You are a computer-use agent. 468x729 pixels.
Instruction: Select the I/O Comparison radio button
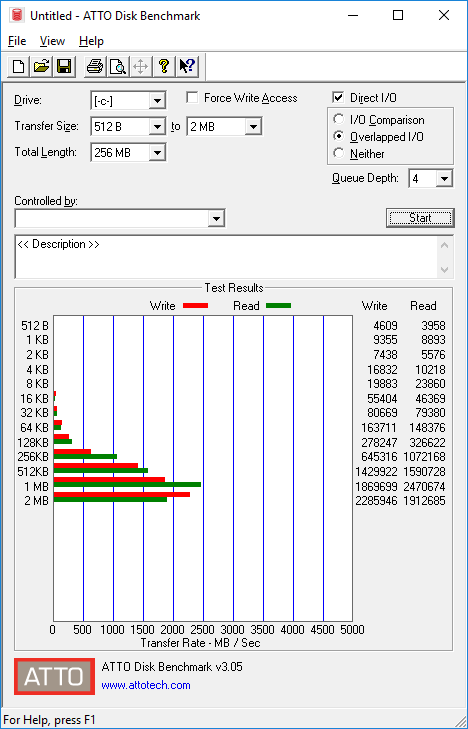point(339,119)
